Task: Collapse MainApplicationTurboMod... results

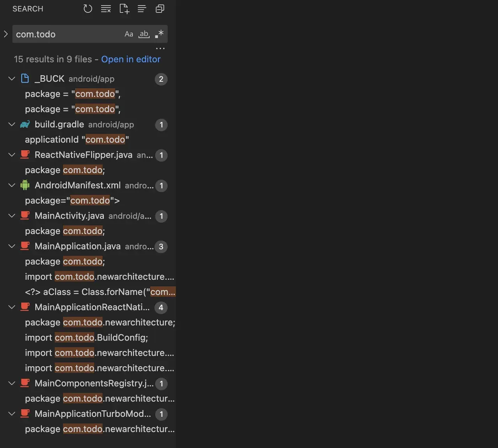Action: pyautogui.click(x=12, y=414)
